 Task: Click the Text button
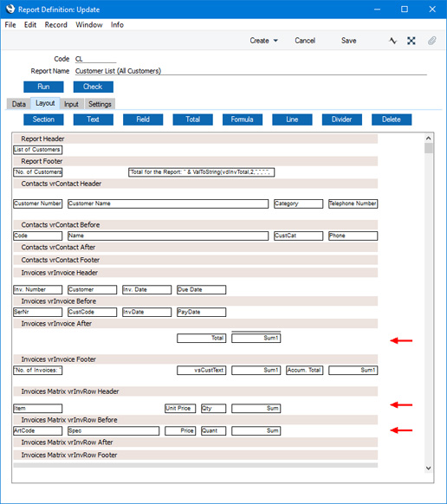click(x=94, y=120)
